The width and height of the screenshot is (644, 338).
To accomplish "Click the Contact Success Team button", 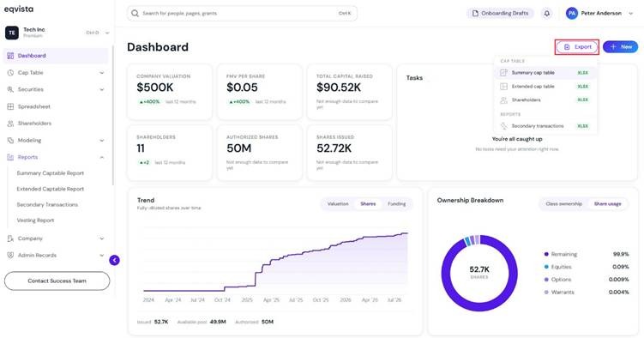I will click(57, 281).
